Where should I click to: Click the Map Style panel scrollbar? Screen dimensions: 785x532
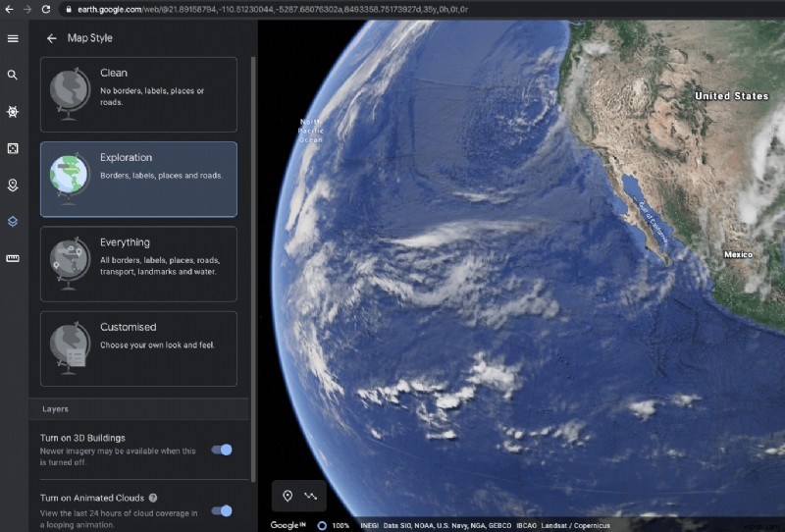[253, 270]
